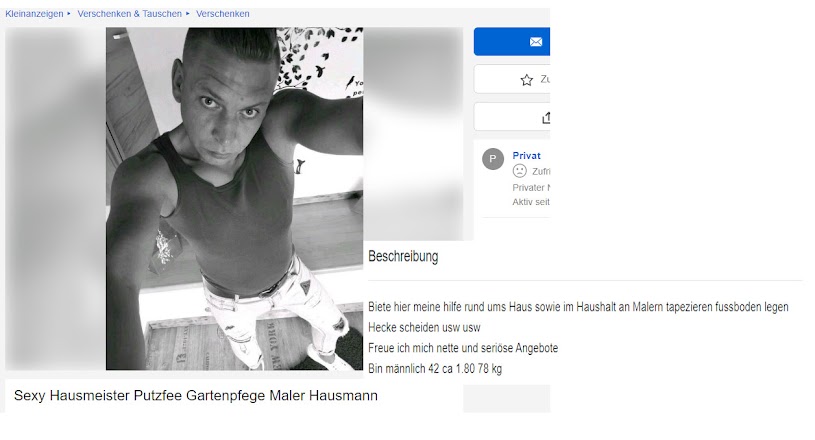Click the 'Privater' user type text

point(531,188)
